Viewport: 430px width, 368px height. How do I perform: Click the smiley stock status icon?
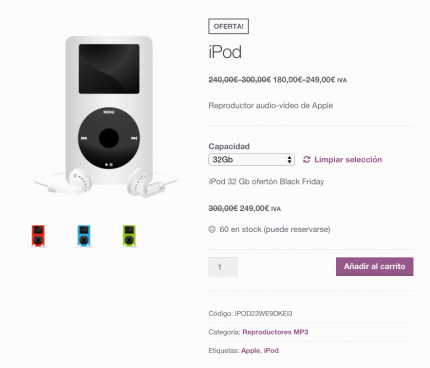click(x=212, y=229)
